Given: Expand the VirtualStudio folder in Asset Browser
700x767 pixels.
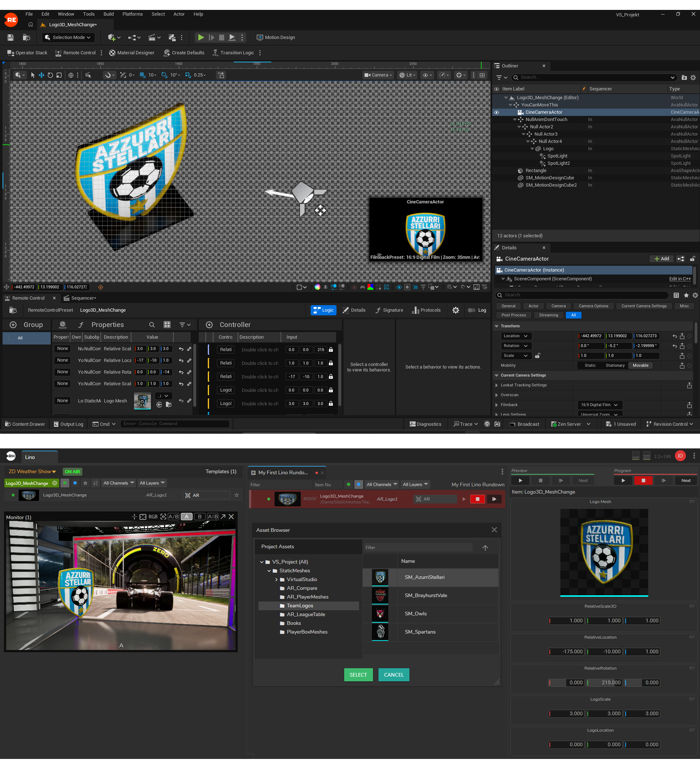Looking at the screenshot, I should pyautogui.click(x=277, y=579).
